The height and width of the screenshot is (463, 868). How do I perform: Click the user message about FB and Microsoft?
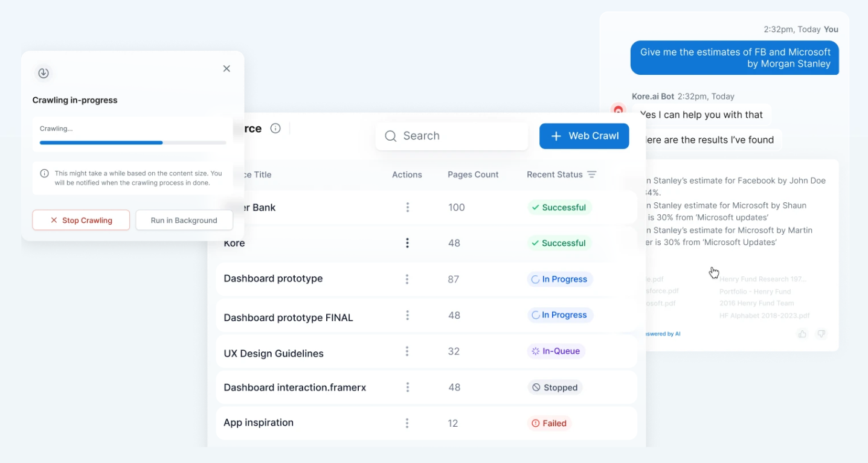pos(735,58)
